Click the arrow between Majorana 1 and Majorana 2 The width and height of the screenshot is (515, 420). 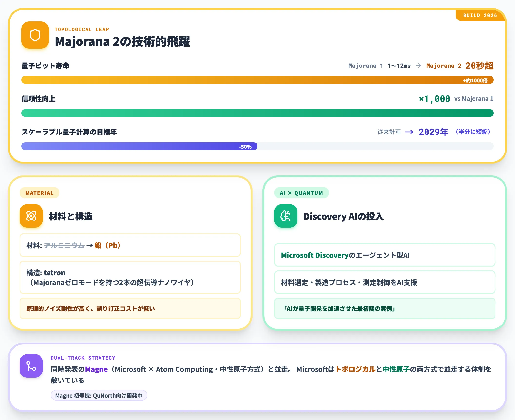(418, 66)
